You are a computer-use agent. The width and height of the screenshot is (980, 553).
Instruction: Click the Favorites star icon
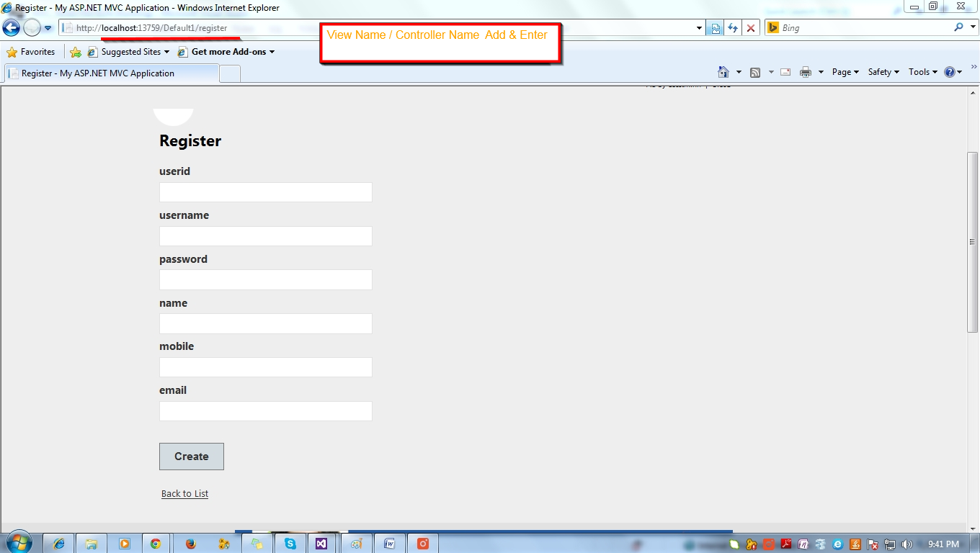coord(13,52)
